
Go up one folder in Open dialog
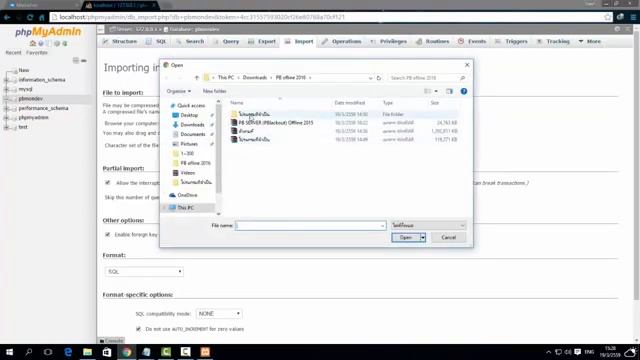[x=197, y=78]
